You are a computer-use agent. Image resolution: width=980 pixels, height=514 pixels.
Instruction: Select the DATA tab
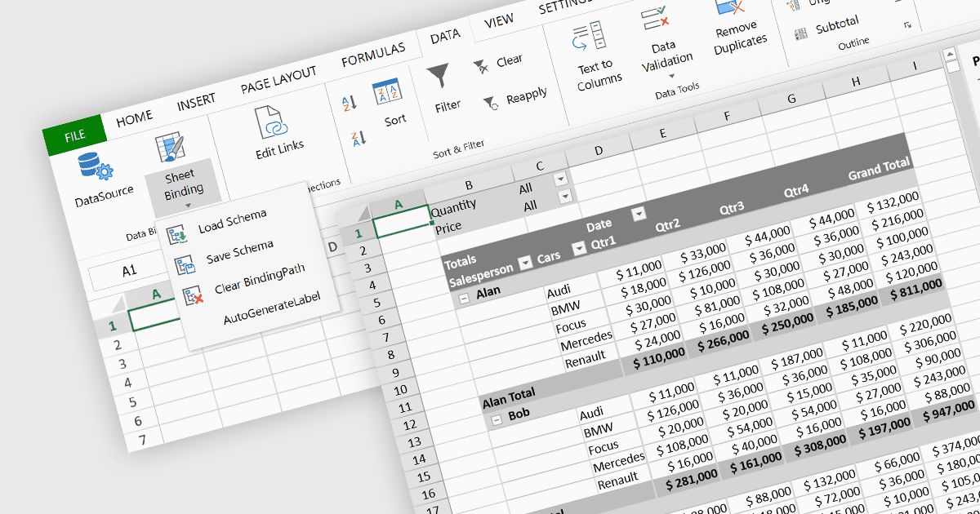(445, 36)
